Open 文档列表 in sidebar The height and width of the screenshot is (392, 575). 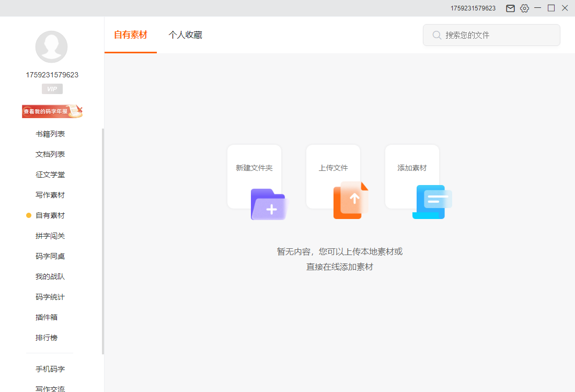[x=50, y=154]
